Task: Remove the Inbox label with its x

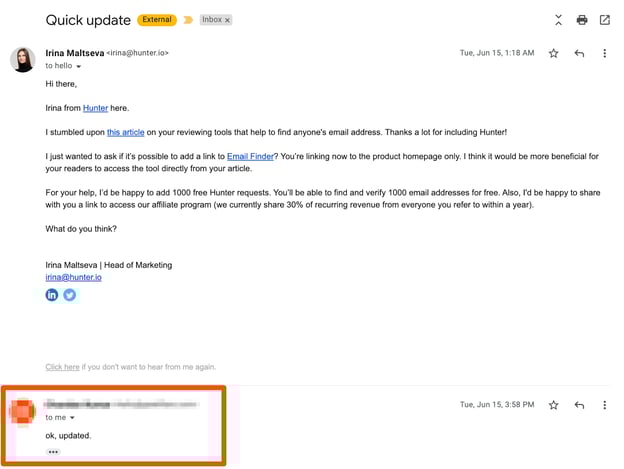Action: click(227, 20)
